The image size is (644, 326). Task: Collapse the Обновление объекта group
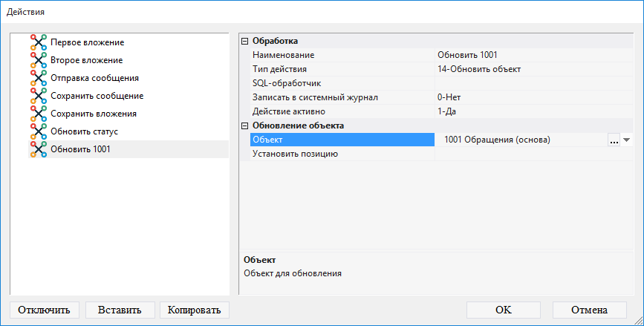click(x=245, y=126)
